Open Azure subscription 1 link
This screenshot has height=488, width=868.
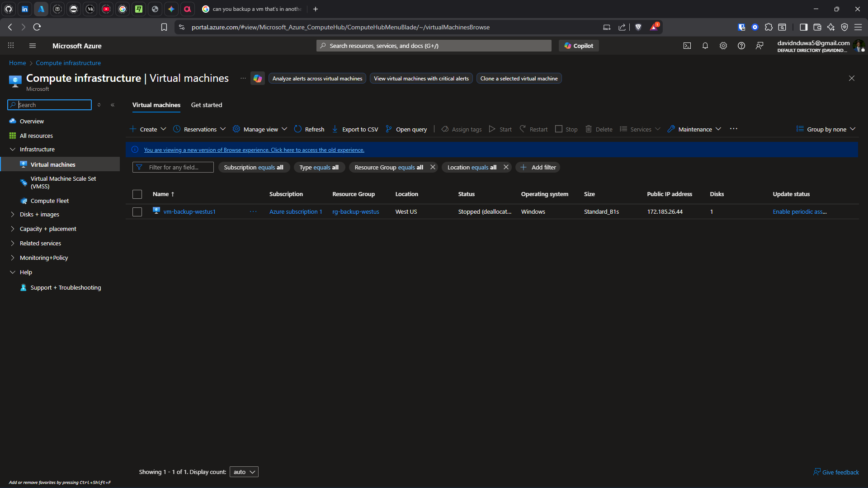(x=296, y=211)
